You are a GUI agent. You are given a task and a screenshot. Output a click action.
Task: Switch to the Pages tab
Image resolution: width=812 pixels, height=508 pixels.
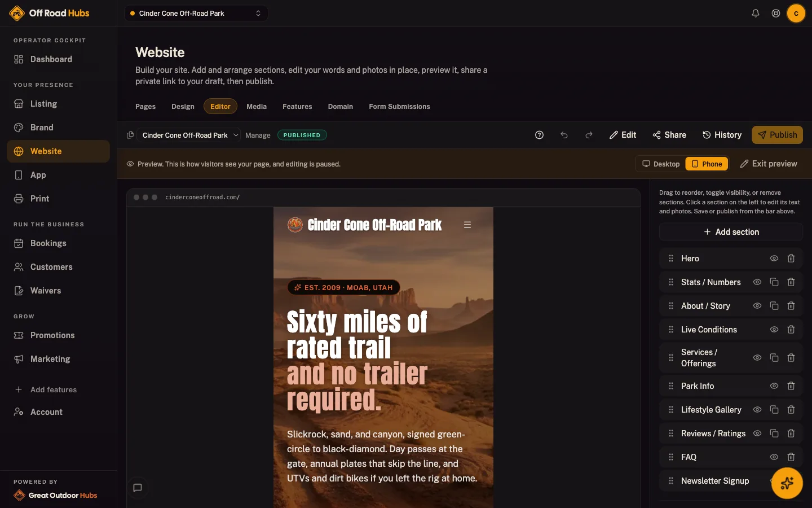click(x=145, y=106)
